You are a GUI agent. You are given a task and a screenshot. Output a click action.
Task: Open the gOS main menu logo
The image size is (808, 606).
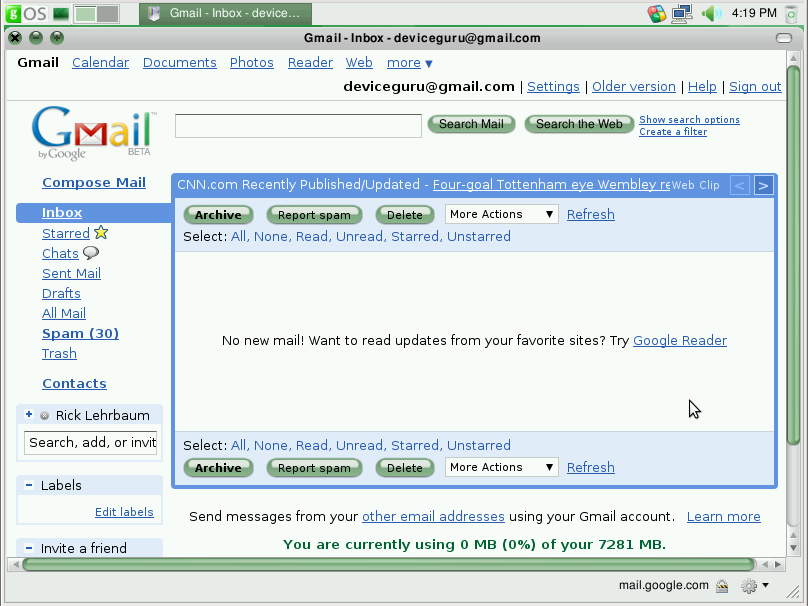tap(26, 13)
